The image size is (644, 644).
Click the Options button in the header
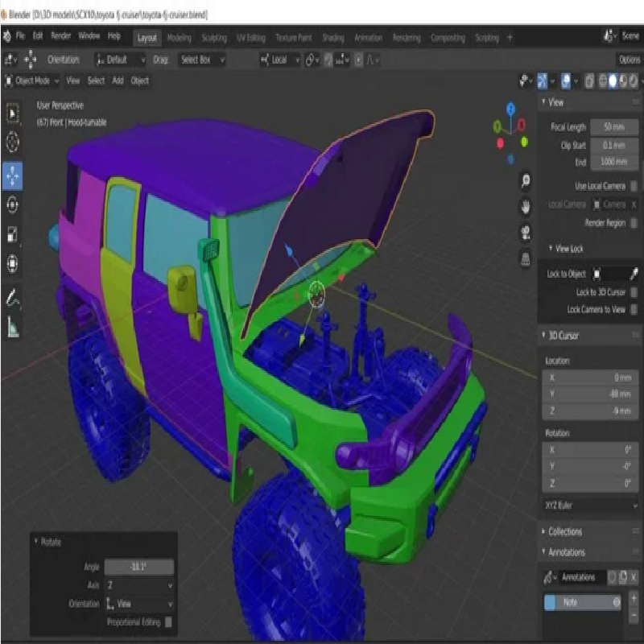(x=629, y=60)
